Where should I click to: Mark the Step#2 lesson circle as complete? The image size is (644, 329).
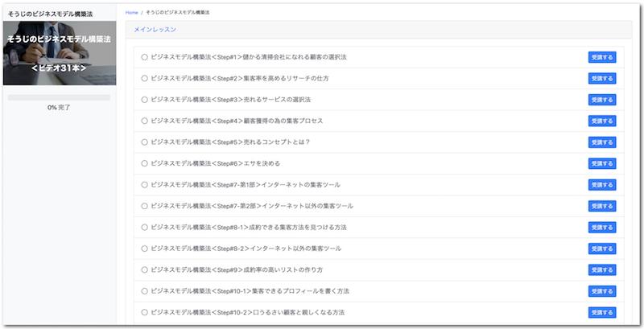click(x=145, y=78)
